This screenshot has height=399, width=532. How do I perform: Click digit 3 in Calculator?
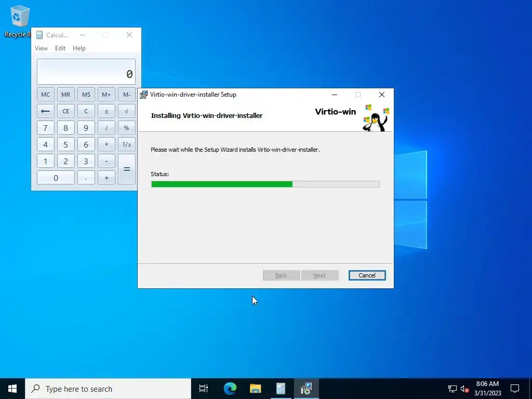coord(86,161)
